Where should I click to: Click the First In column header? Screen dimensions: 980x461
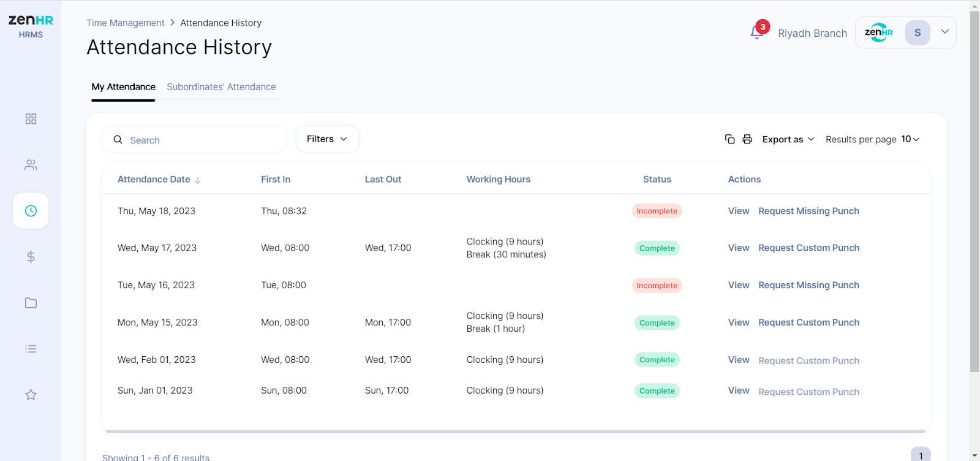(x=276, y=179)
